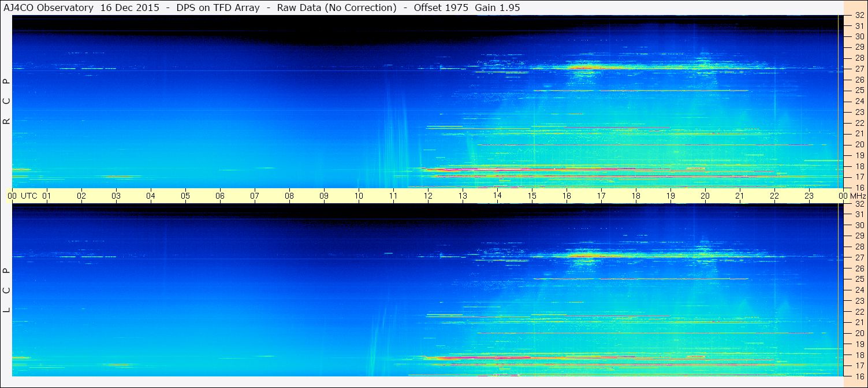868x388 pixels.
Task: Click the 32 MHz label in RCP panel
Action: tap(859, 16)
